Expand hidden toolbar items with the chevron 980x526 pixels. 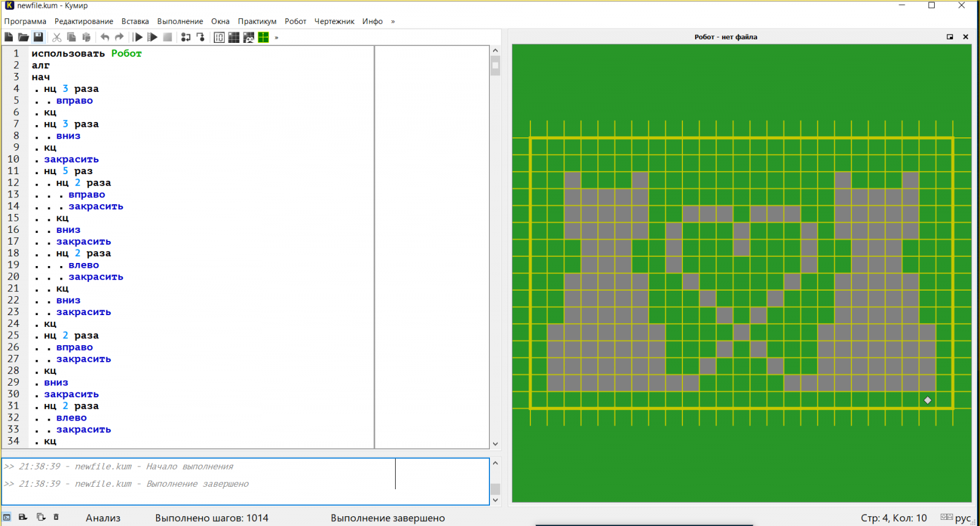coord(277,37)
